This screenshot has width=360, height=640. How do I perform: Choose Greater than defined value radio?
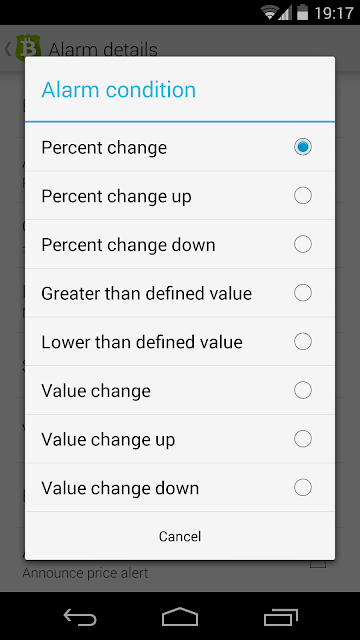point(302,293)
